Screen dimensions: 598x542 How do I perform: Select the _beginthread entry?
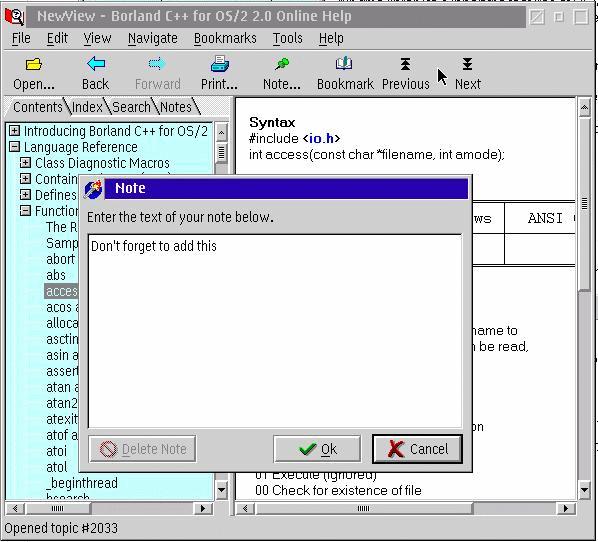point(82,483)
